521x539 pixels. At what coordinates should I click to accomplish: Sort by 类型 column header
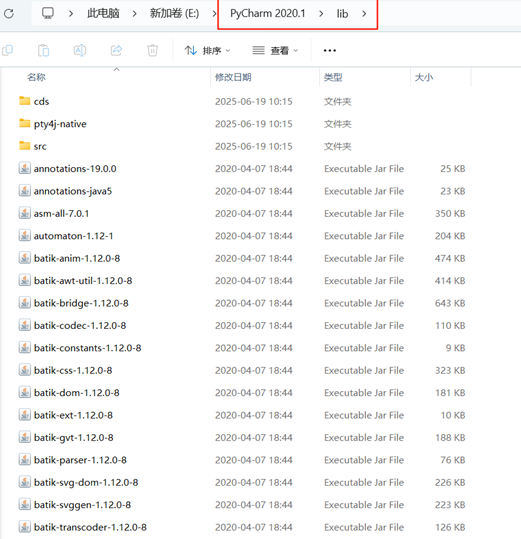(x=333, y=77)
